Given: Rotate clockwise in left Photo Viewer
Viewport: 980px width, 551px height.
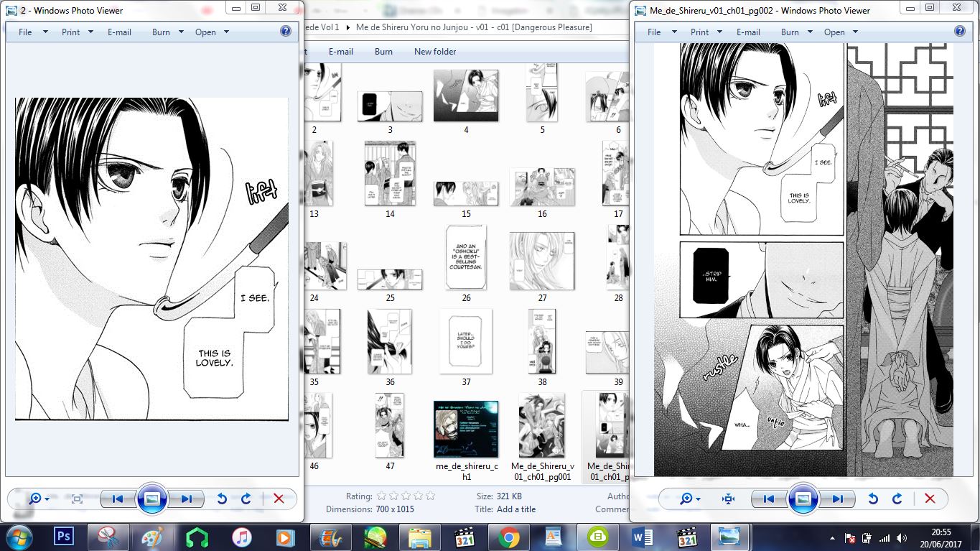Looking at the screenshot, I should [246, 499].
